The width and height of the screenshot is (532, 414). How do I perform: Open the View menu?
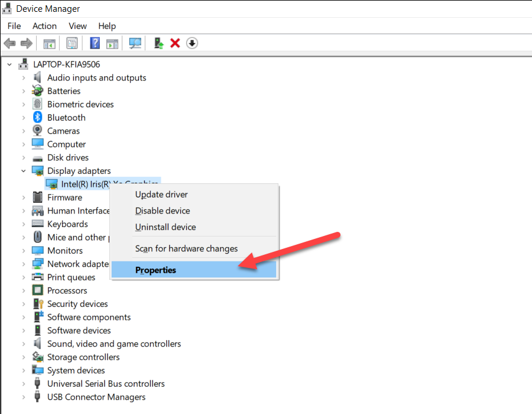pos(77,26)
